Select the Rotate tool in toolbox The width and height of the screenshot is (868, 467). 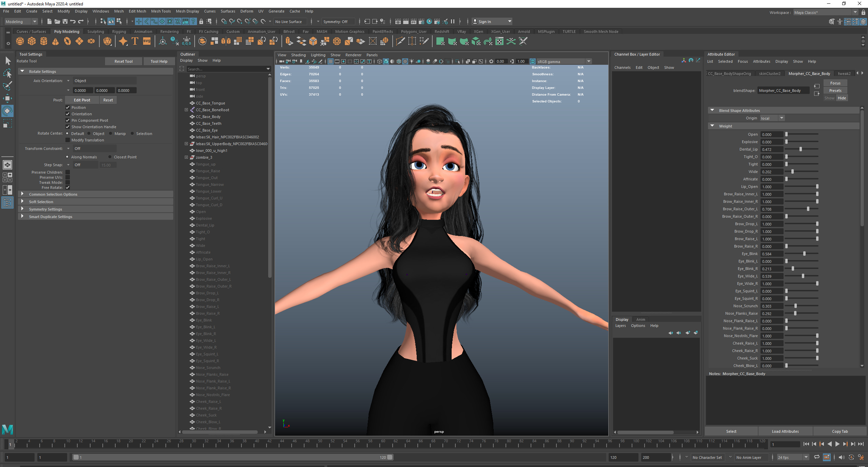click(x=7, y=111)
